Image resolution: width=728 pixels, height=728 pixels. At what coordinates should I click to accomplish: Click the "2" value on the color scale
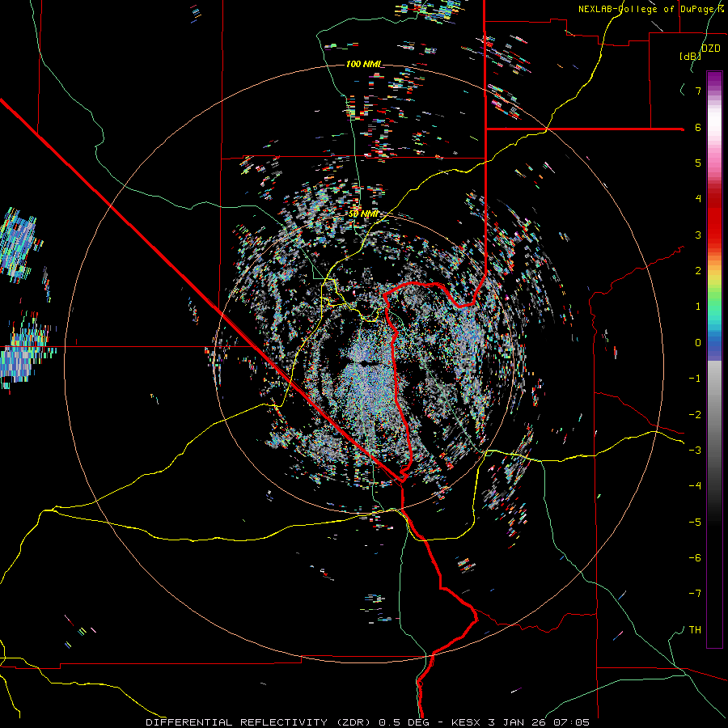(698, 271)
